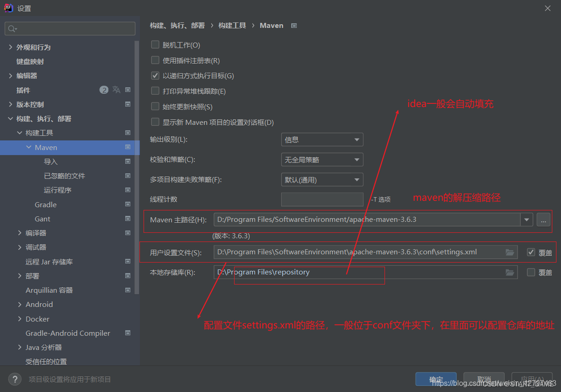Screen dimensions: 561x392
Task: Click the 确定 button
Action: pos(436,379)
